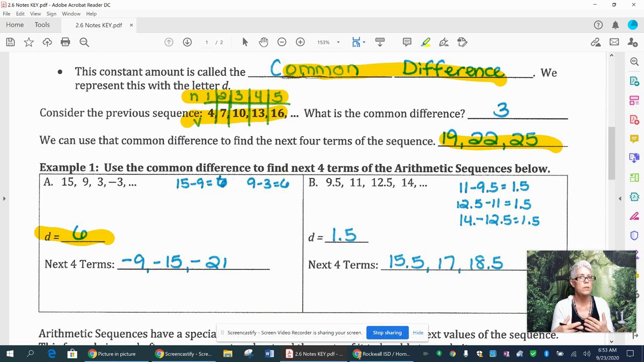Open the volume control in the system tray
This screenshot has width=644, height=362.
(x=587, y=354)
